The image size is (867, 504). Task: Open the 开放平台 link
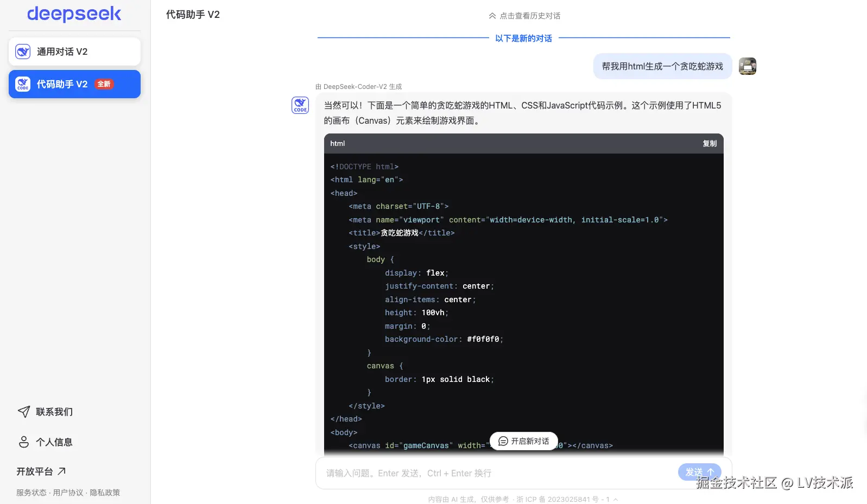[41, 471]
